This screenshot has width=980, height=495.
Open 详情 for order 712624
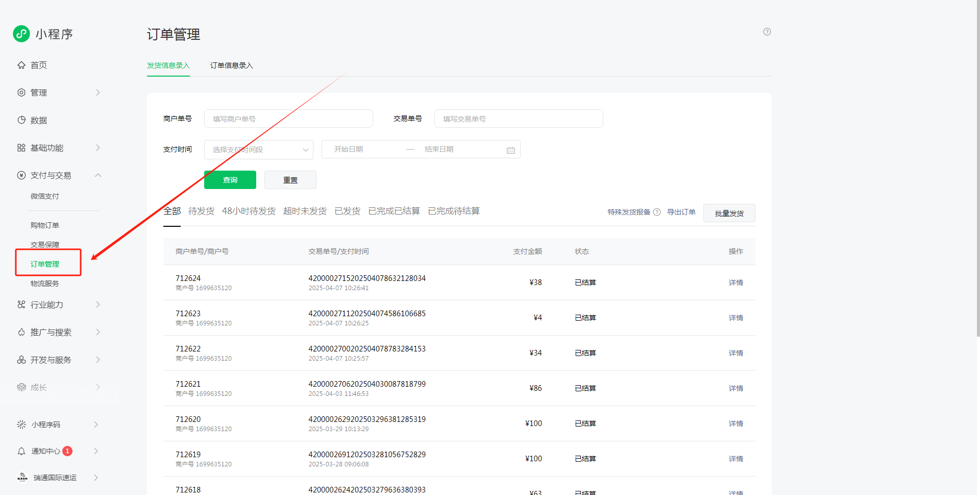(736, 282)
